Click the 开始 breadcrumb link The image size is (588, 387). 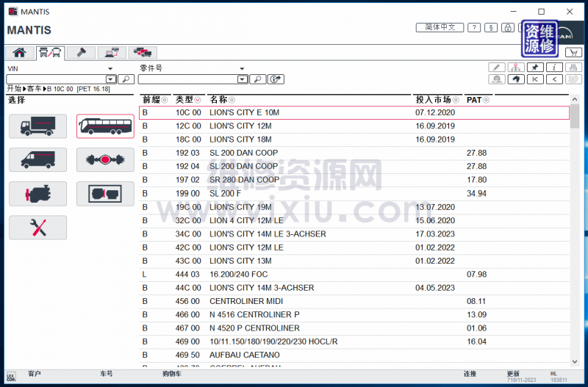14,89
